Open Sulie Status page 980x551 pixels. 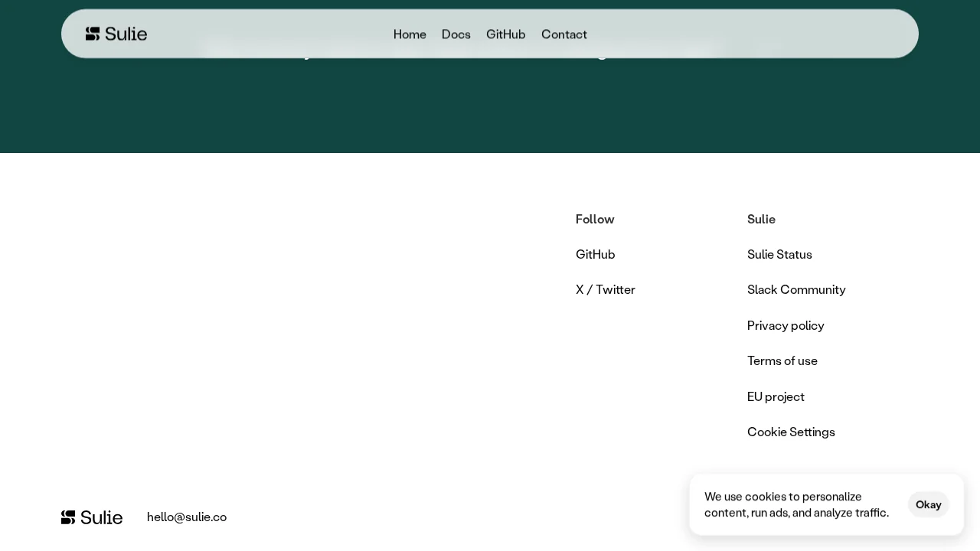click(779, 254)
